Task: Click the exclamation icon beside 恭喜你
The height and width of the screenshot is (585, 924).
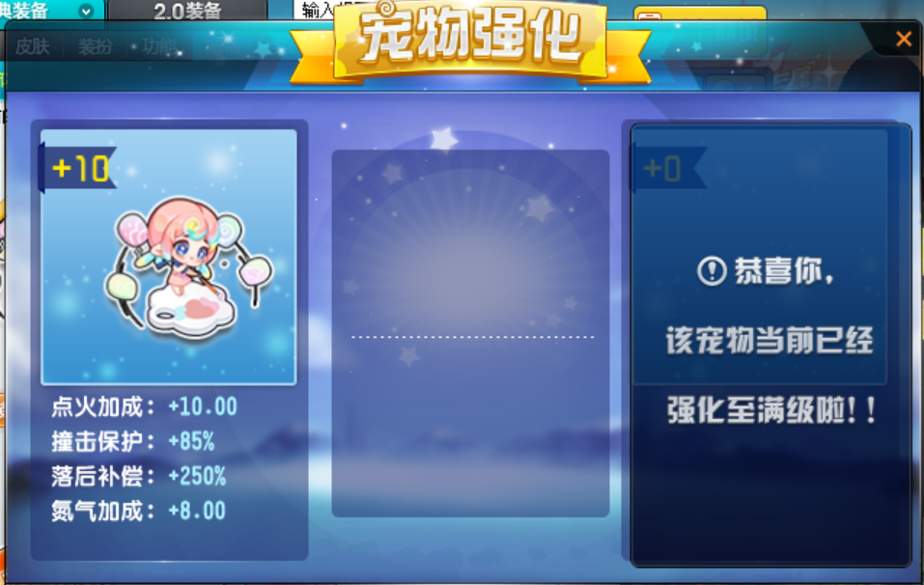Action: [712, 271]
